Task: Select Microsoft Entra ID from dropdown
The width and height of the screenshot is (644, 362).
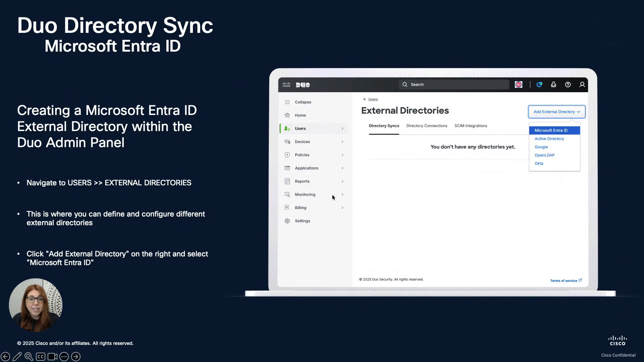Action: pyautogui.click(x=554, y=130)
